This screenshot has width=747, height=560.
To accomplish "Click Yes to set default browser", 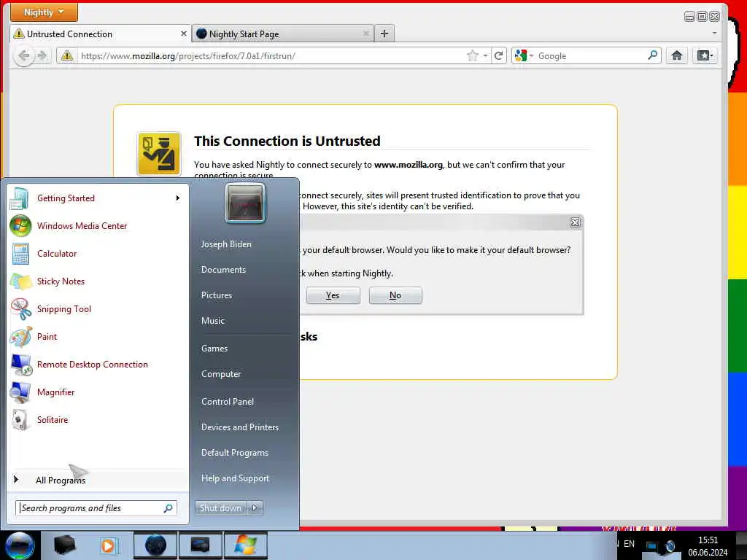I will [333, 295].
